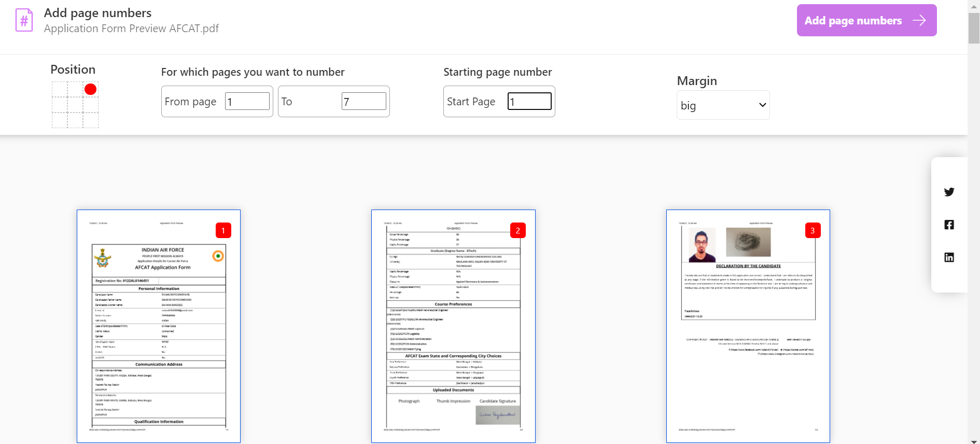Viewport: 980px width, 444px height.
Task: Select page 2 thumbnail preview
Action: pyautogui.click(x=453, y=326)
